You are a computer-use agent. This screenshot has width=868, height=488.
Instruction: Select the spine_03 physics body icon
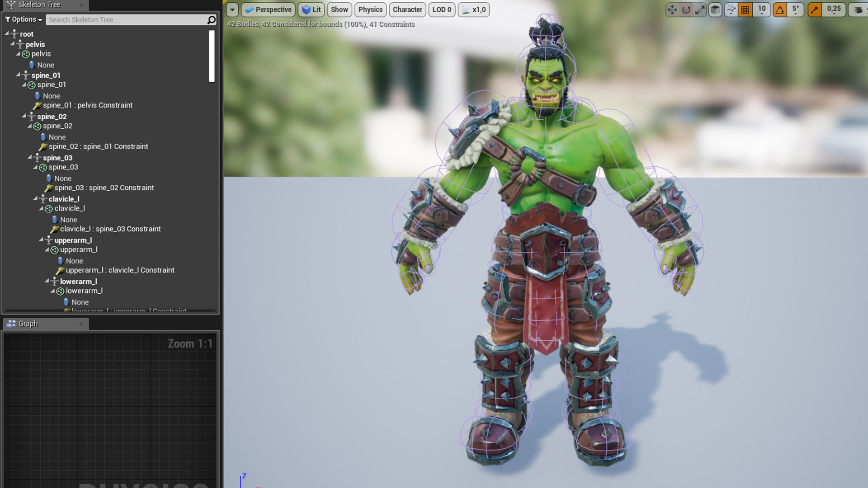click(43, 168)
